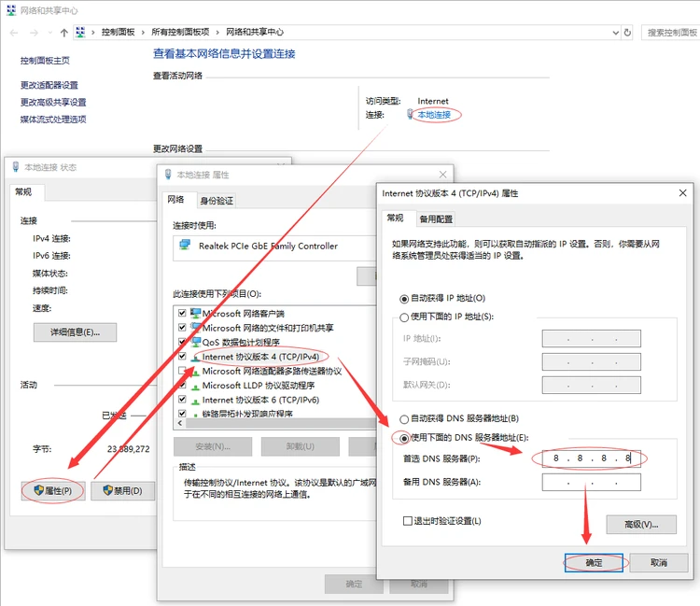Click the control panel icon in breadcrumb
This screenshot has width=700, height=606.
click(x=80, y=32)
